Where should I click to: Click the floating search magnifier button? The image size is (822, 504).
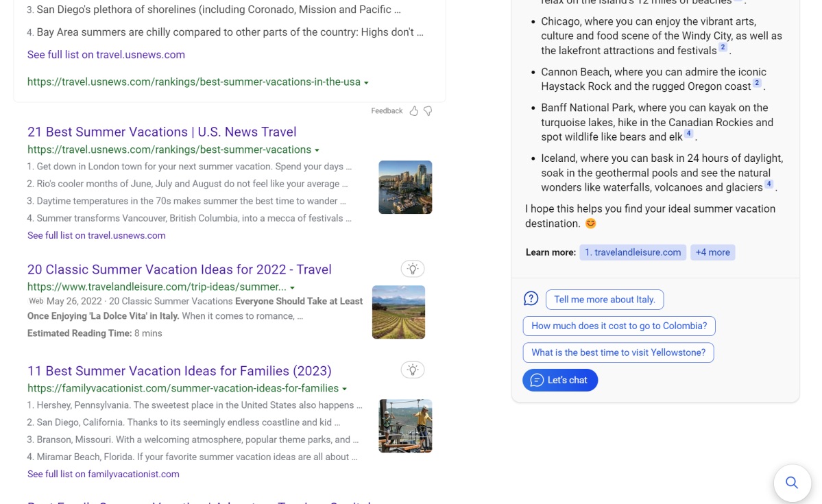pos(792,483)
